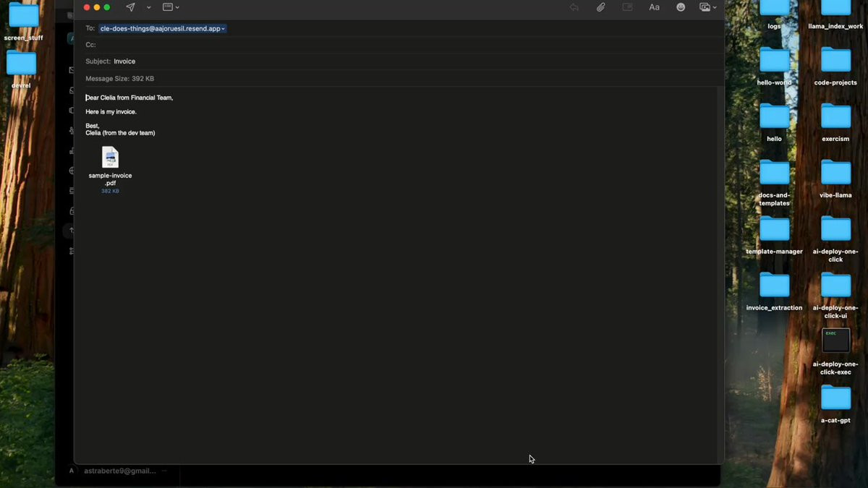Send the message with the paper plane icon

(x=130, y=7)
